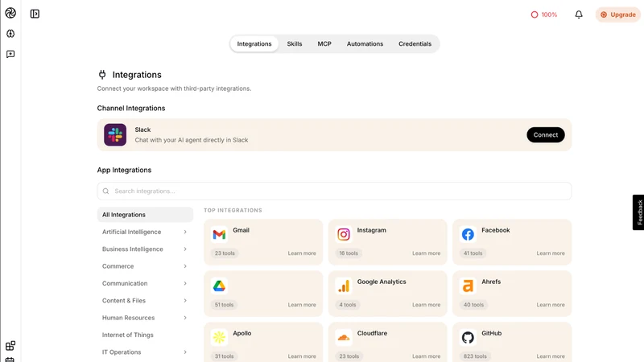Image resolution: width=644 pixels, height=362 pixels.
Task: Expand Business Intelligence category
Action: (x=145, y=249)
